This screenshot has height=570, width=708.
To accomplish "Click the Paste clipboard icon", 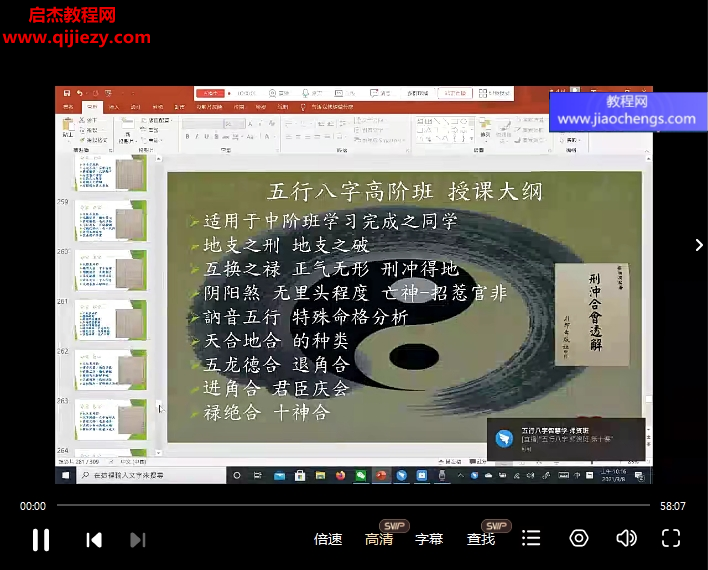I will pyautogui.click(x=68, y=125).
